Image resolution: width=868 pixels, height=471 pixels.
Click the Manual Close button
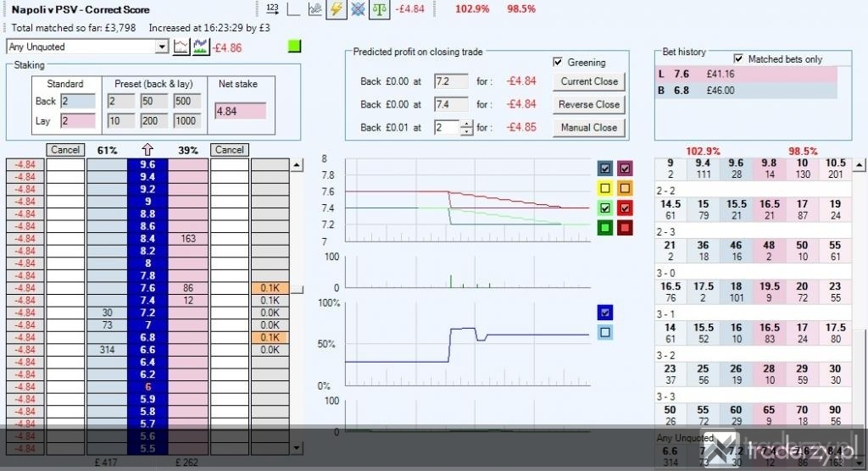[589, 128]
